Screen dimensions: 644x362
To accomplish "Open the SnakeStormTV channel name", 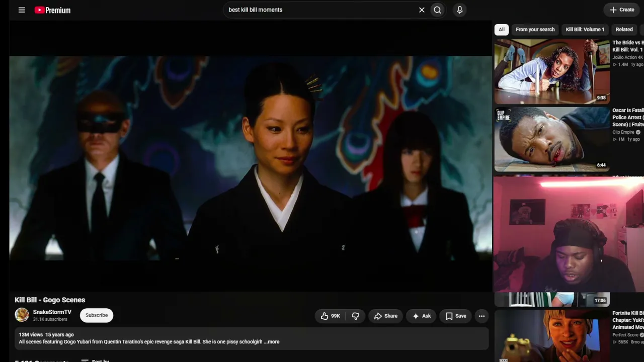I will tap(52, 312).
